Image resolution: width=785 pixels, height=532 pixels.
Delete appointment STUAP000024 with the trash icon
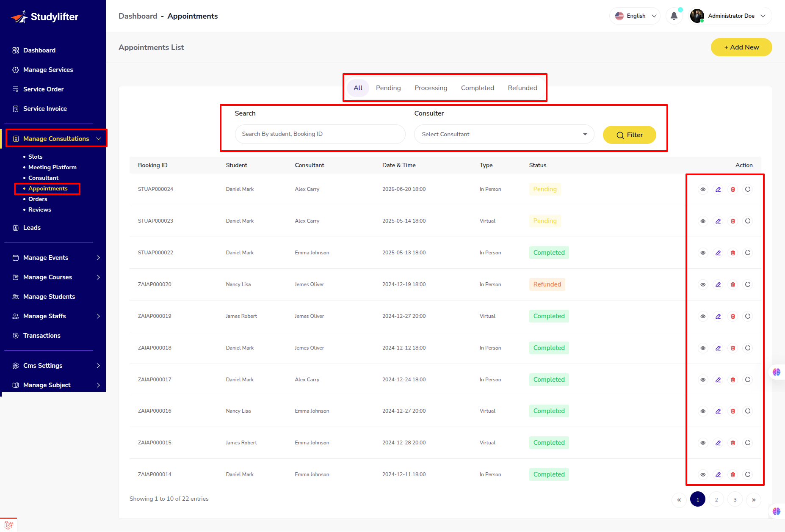(x=733, y=189)
